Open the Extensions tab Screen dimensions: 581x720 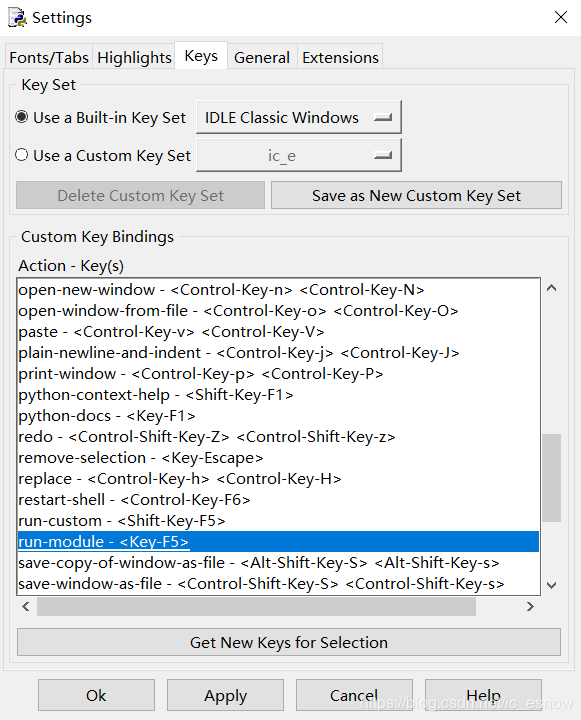[340, 57]
